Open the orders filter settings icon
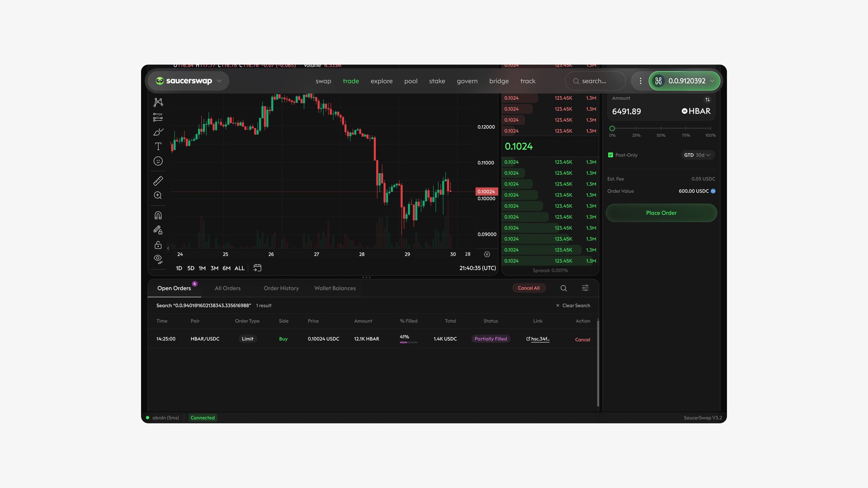This screenshot has width=868, height=488. (x=585, y=288)
